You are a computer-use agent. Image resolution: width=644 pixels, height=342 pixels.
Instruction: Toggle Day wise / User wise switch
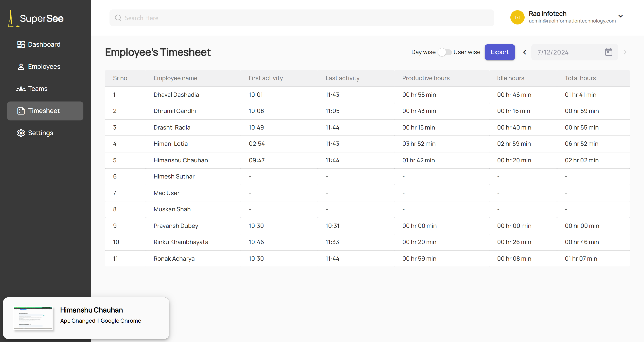pyautogui.click(x=445, y=52)
